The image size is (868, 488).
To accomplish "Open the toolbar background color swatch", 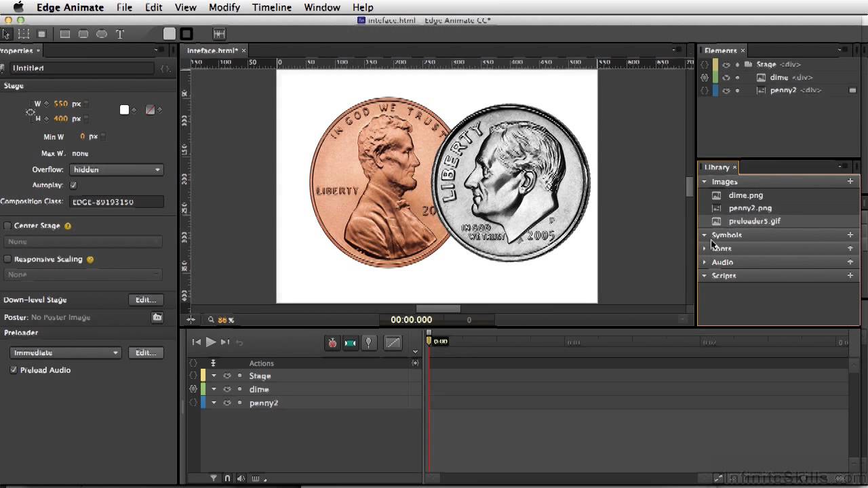I will 170,34.
